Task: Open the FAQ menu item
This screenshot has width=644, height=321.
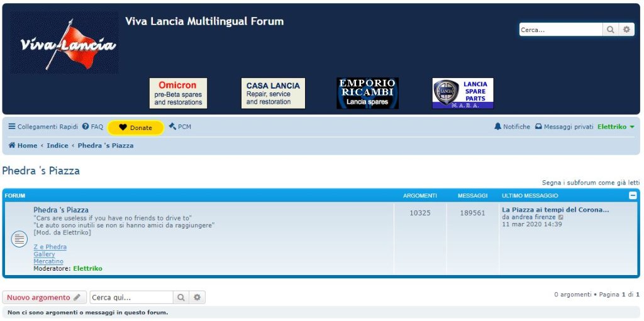Action: [92, 127]
